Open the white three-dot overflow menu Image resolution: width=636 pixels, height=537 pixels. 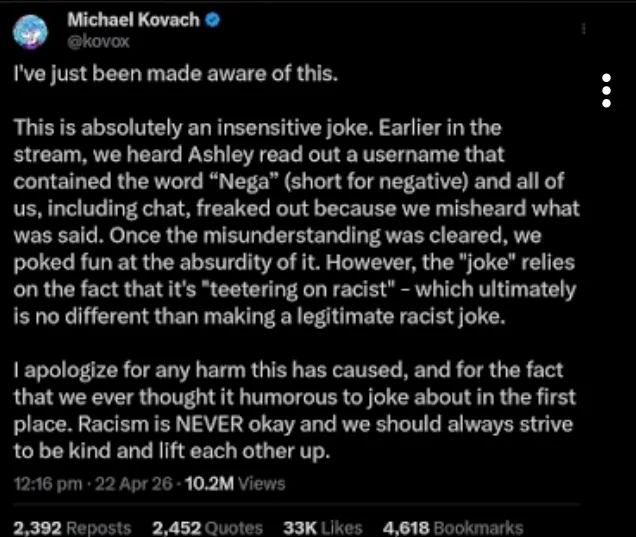pos(605,90)
